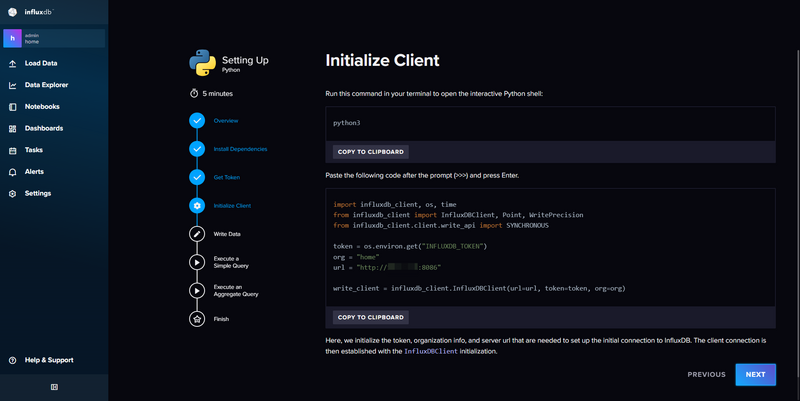800x401 pixels.
Task: Click the Overview step checkmark circle
Action: (197, 120)
